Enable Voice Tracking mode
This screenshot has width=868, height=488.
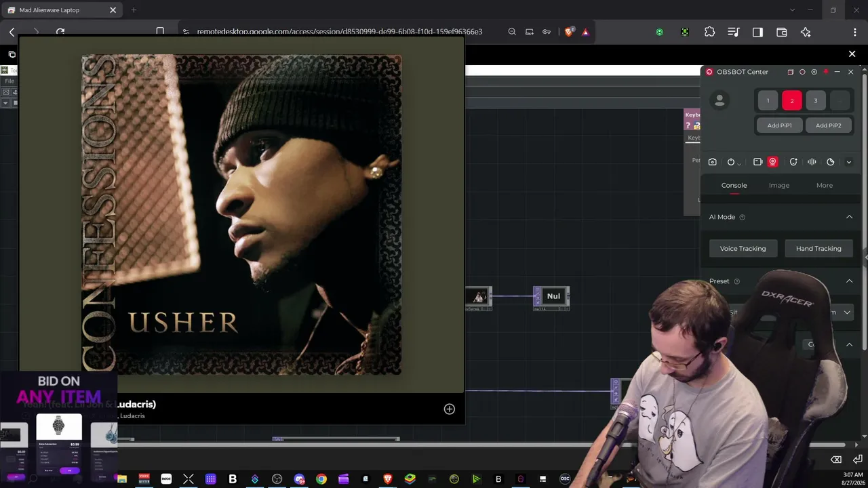743,249
